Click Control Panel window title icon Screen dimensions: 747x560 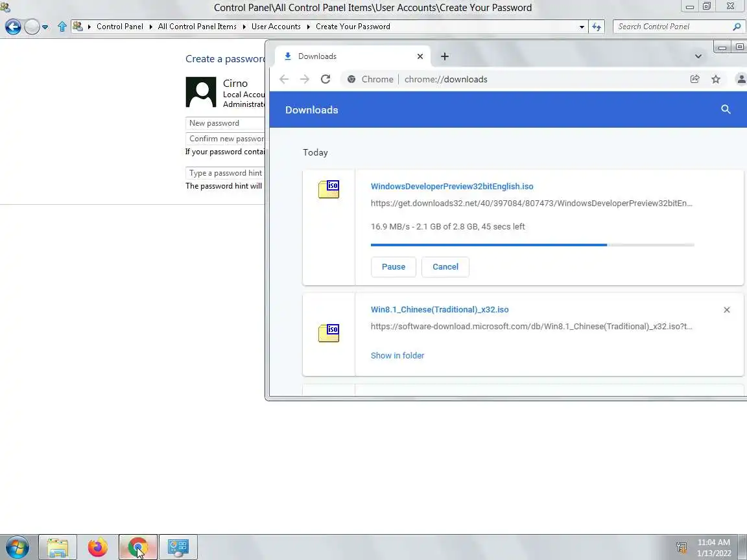(5, 7)
